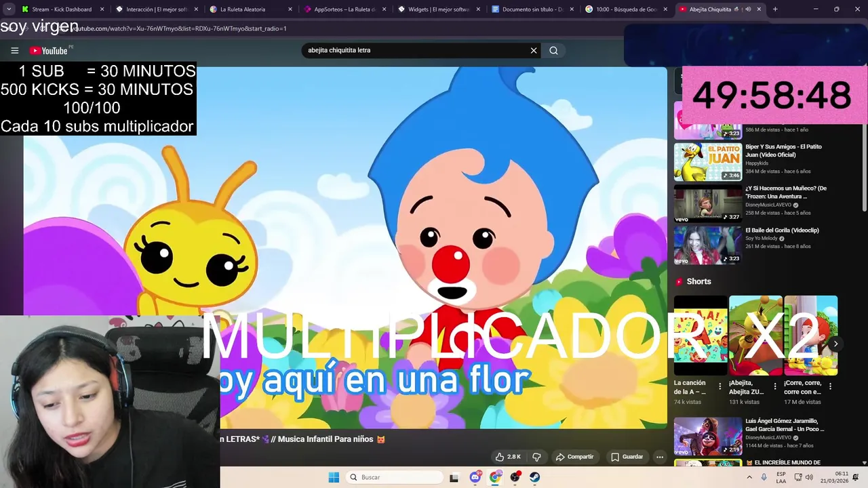Viewport: 868px width, 488px height.
Task: Open Biper Y Sus Amigos video title
Action: 783,150
